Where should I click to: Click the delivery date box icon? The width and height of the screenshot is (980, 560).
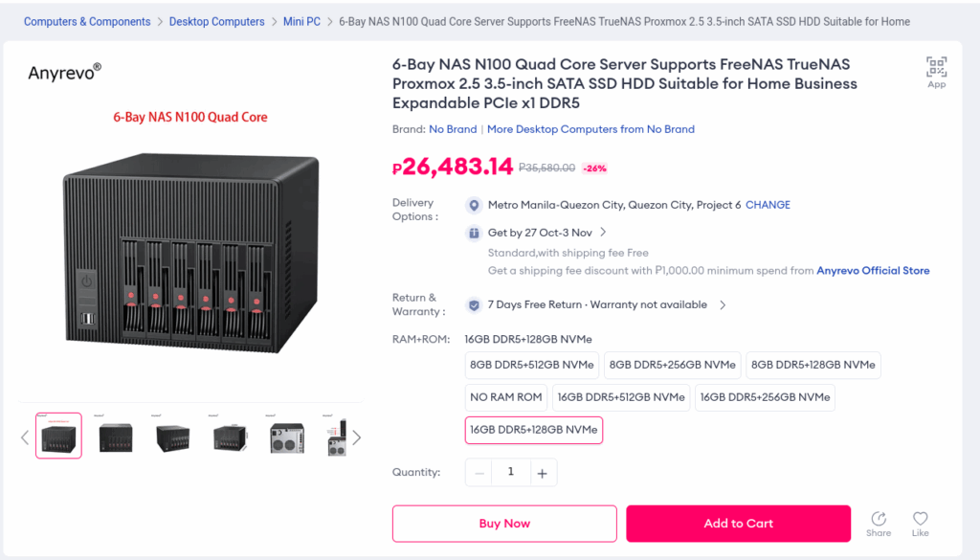click(x=473, y=233)
